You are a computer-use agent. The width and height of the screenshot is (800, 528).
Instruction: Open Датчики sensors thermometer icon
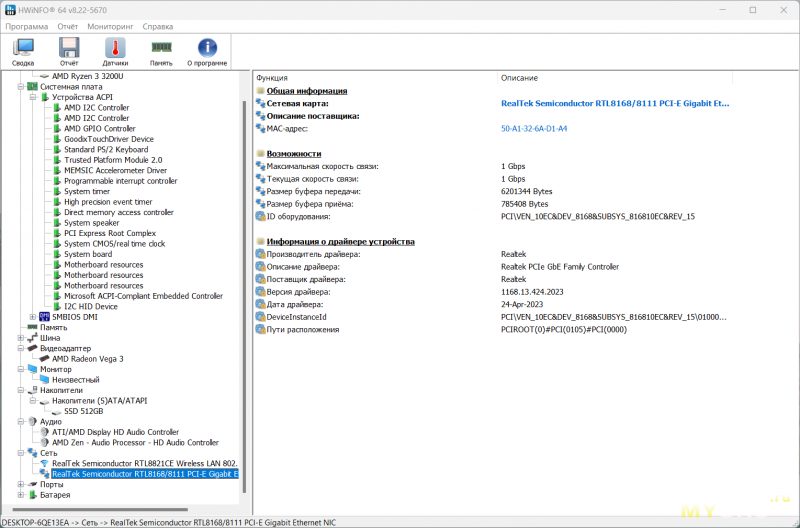[115, 52]
